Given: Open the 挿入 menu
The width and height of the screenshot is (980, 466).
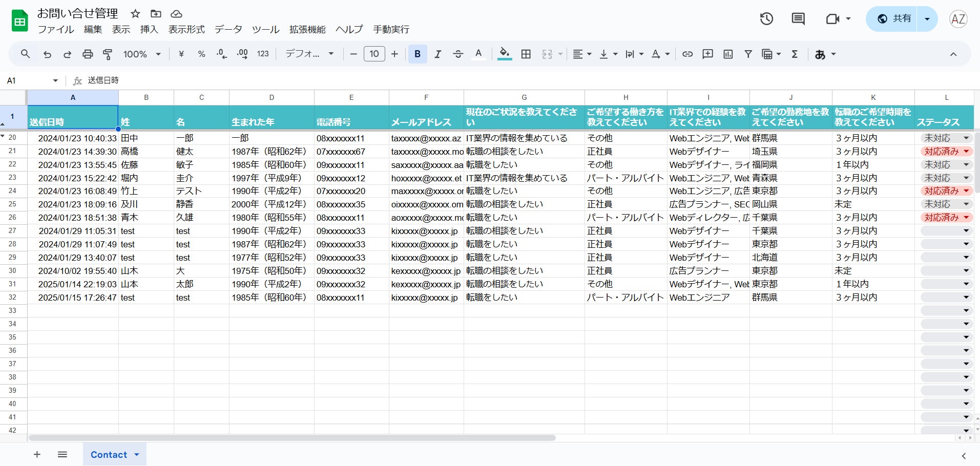Looking at the screenshot, I should click(149, 29).
